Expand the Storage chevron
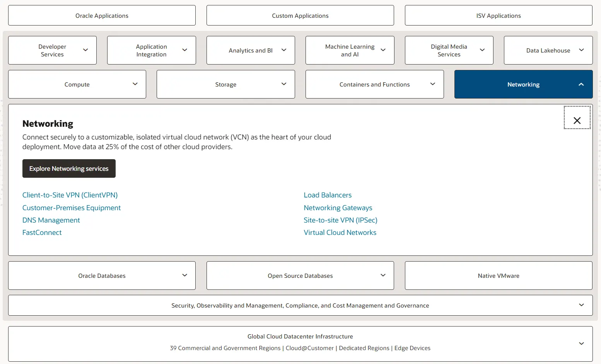 point(283,84)
